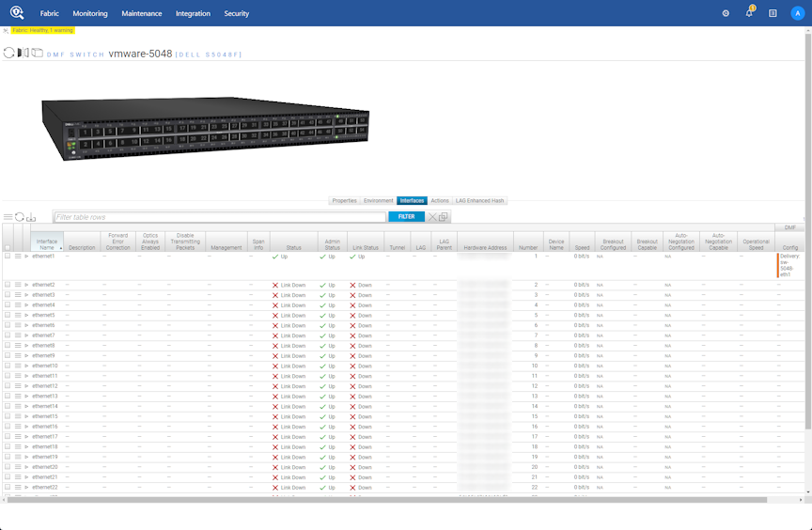Click the switch chassis icon before DMF SWITCH
The height and width of the screenshot is (530, 812).
[38, 53]
